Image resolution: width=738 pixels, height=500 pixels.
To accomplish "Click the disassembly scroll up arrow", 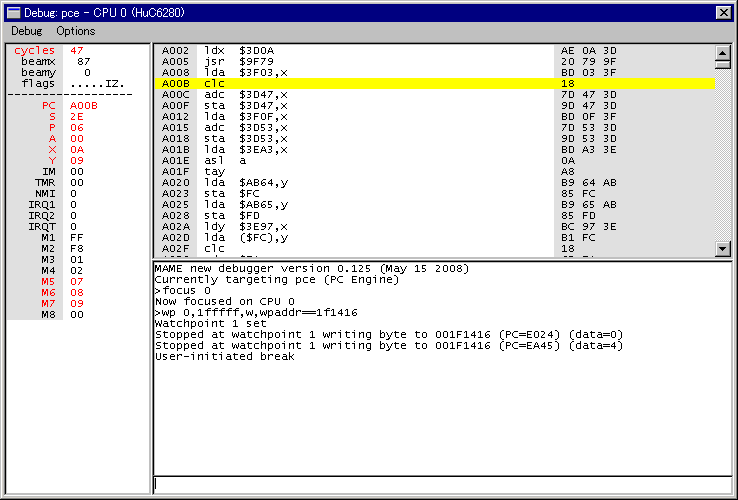I will (x=723, y=51).
